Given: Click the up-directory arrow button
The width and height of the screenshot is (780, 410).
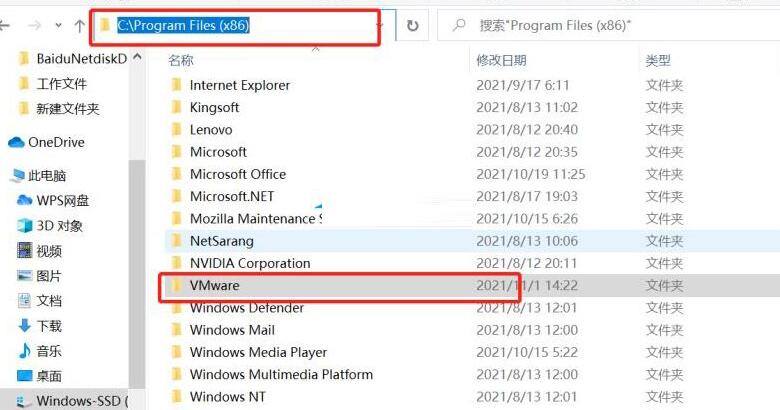Looking at the screenshot, I should tap(79, 25).
